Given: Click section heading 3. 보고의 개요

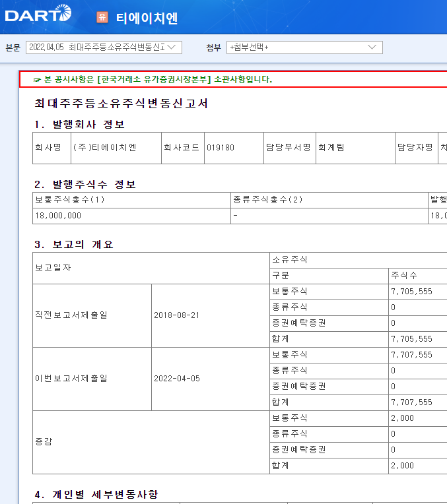Looking at the screenshot, I should [x=74, y=245].
